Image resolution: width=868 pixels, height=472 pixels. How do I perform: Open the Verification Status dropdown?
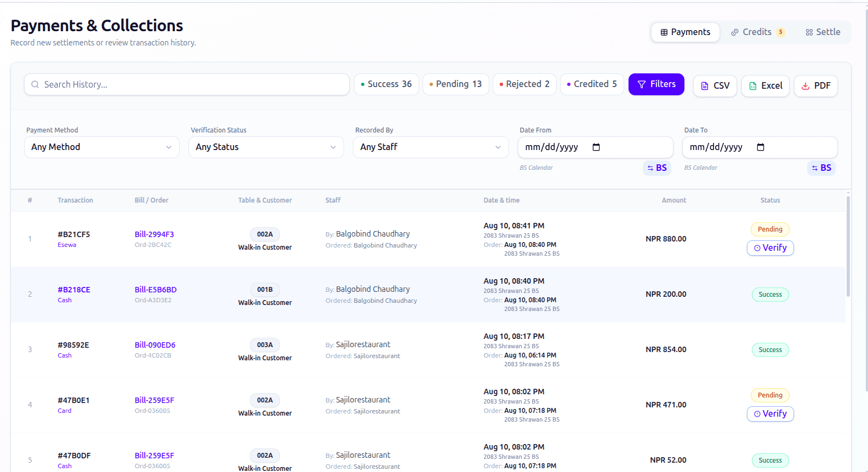click(266, 147)
